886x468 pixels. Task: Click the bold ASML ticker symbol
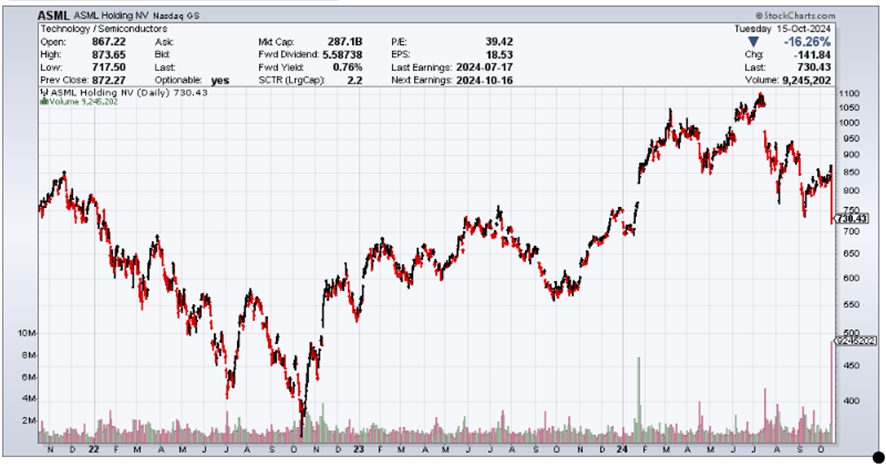[54, 15]
